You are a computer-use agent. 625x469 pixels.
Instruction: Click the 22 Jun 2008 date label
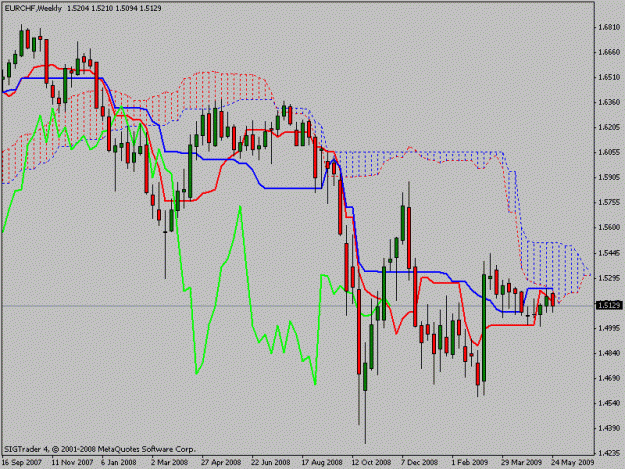pyautogui.click(x=271, y=462)
